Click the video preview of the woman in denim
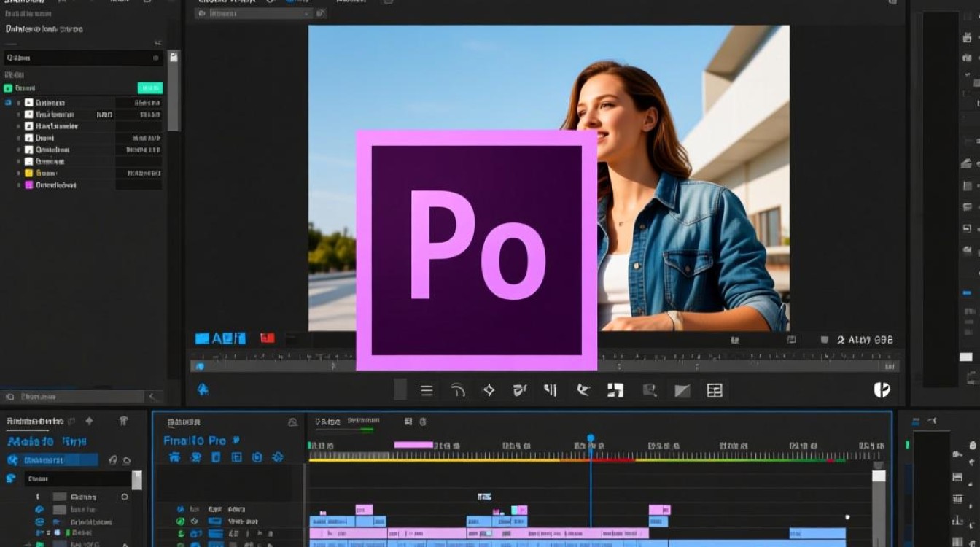Screen dimensions: 980x547 (x=548, y=179)
